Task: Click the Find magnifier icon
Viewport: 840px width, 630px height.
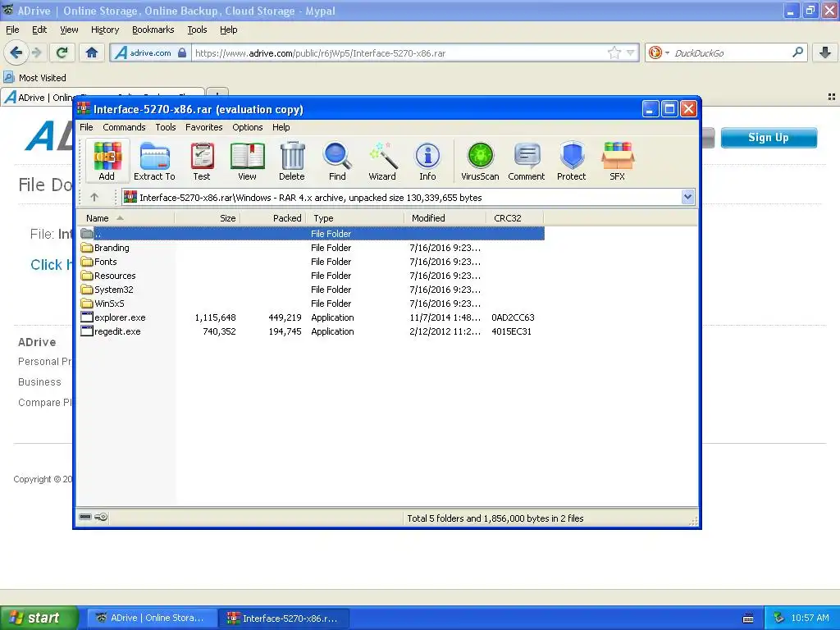Action: pos(337,161)
